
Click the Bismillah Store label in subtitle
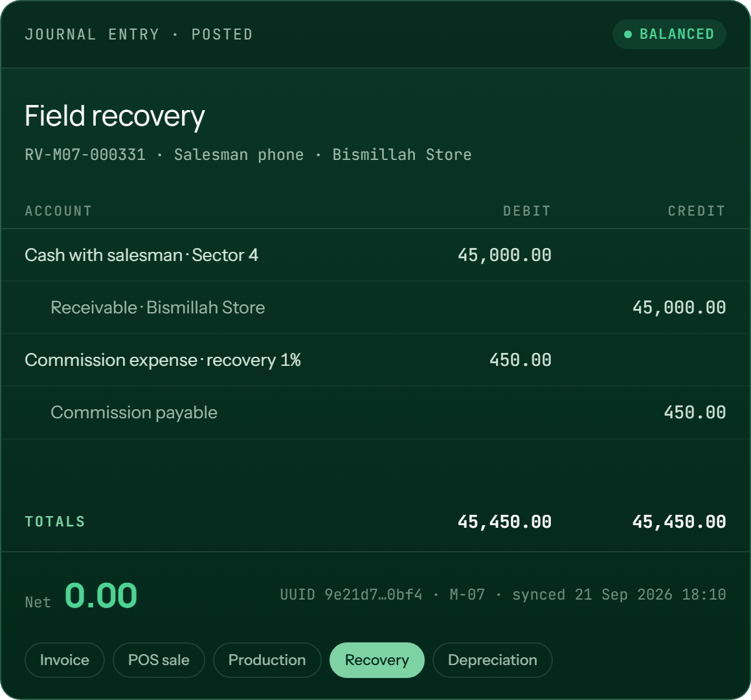[402, 155]
